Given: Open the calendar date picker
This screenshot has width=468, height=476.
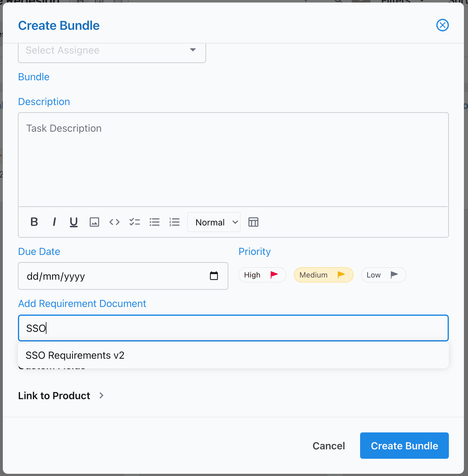Looking at the screenshot, I should click(x=214, y=276).
